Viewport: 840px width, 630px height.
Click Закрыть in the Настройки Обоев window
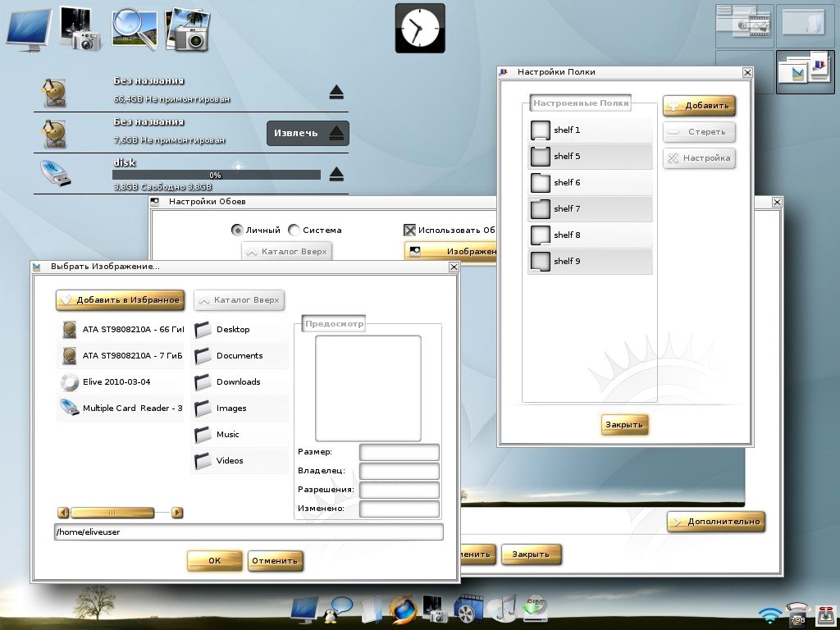531,554
